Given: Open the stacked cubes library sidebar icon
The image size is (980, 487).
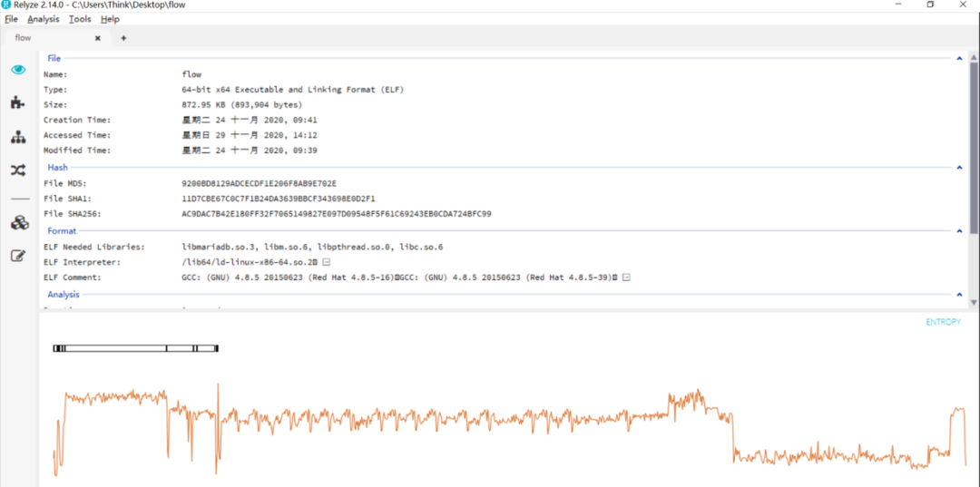Looking at the screenshot, I should coord(18,223).
